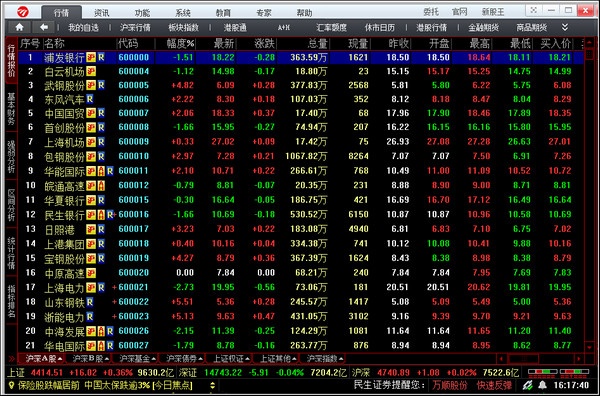Click the horizontal scrollbar right arrow
Screen dimensions: 600x396
point(579,359)
